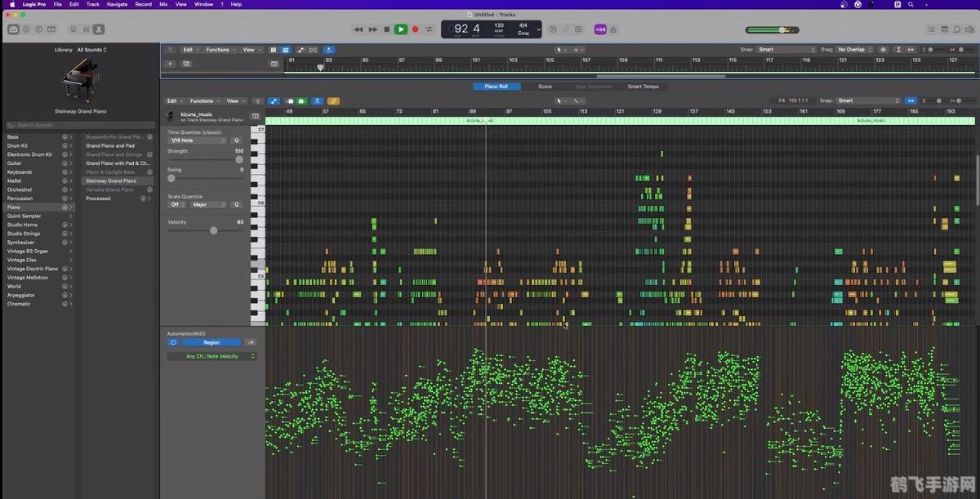Image resolution: width=980 pixels, height=499 pixels.
Task: Switch to the Score tab
Action: [545, 86]
